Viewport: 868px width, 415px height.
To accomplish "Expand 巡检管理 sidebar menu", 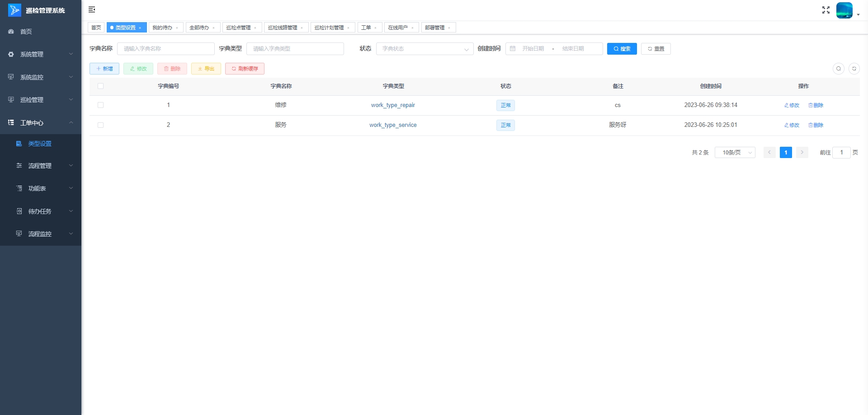I will click(x=41, y=100).
